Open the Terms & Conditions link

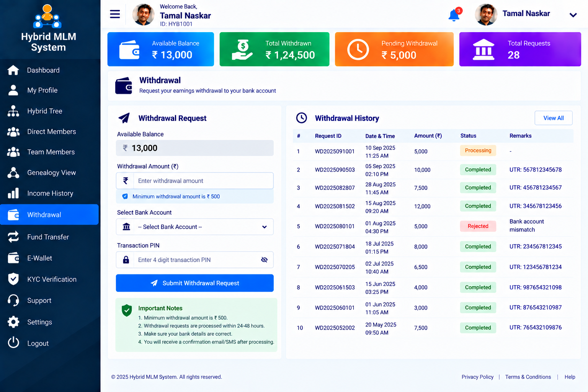click(528, 377)
